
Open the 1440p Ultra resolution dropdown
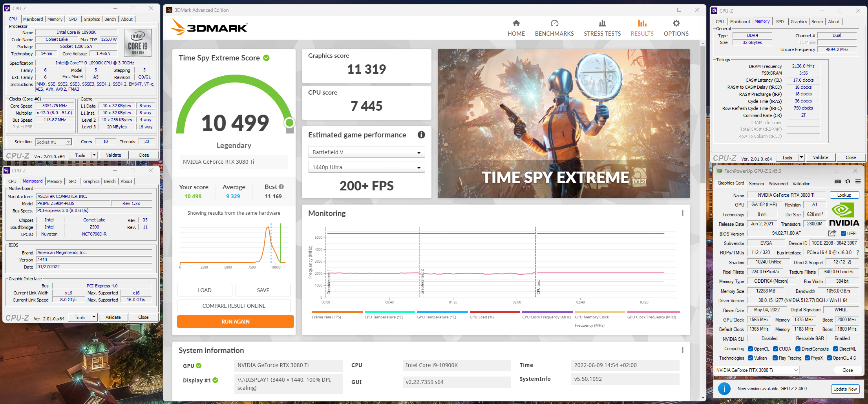[x=366, y=167]
